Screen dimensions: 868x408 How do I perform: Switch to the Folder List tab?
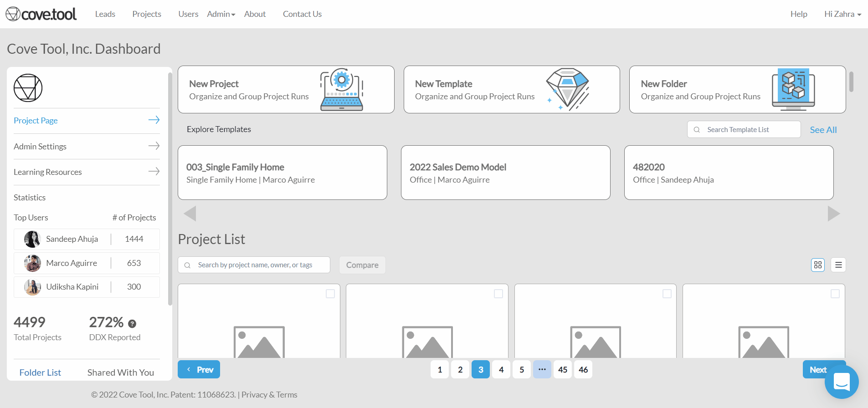tap(40, 372)
